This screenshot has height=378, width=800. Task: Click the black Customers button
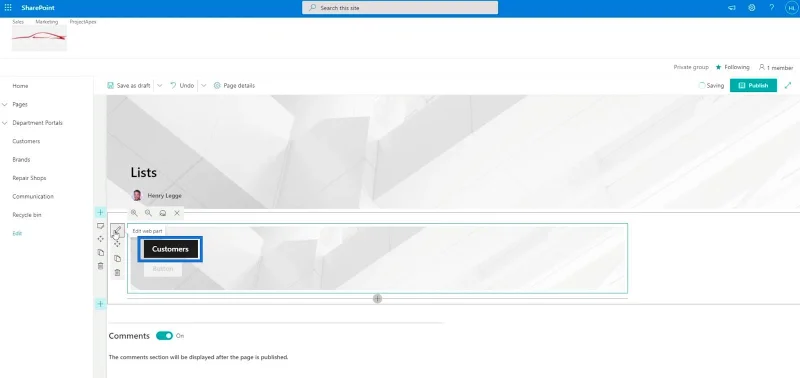[170, 249]
